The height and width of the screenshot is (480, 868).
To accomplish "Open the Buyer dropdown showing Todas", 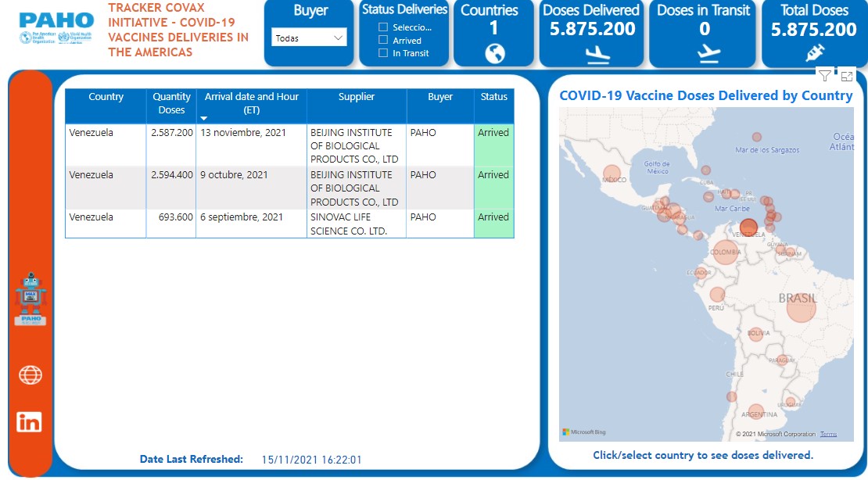I will 309,38.
